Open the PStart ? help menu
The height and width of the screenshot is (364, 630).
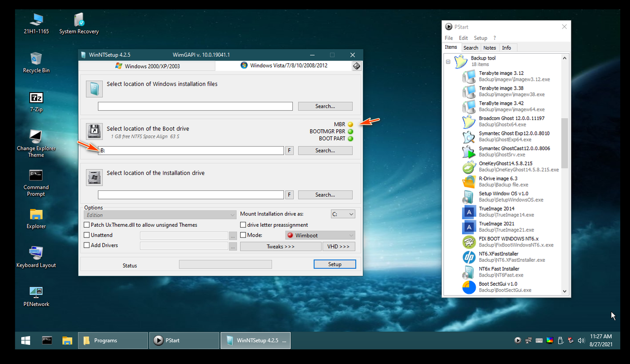pyautogui.click(x=495, y=38)
